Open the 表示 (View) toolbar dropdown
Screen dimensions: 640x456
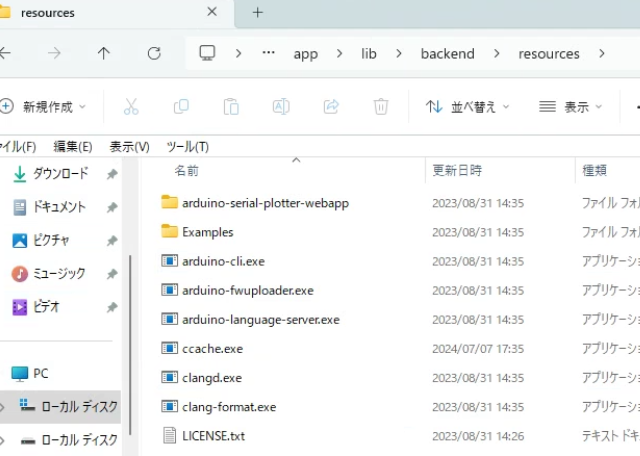(571, 107)
